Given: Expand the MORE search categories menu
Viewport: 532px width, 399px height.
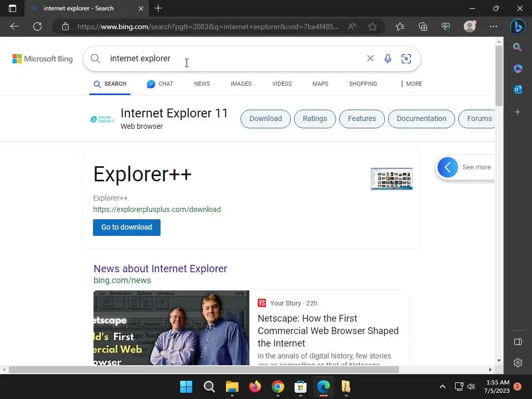Looking at the screenshot, I should click(411, 84).
